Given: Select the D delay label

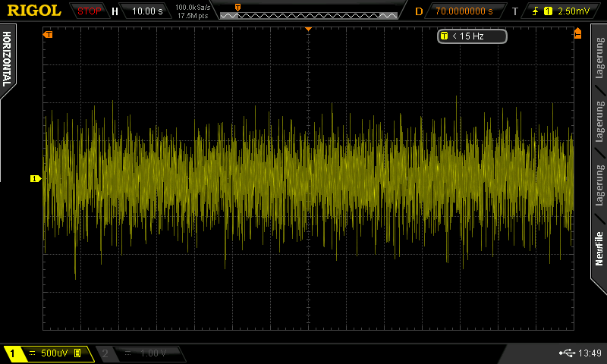Looking at the screenshot, I should point(419,11).
